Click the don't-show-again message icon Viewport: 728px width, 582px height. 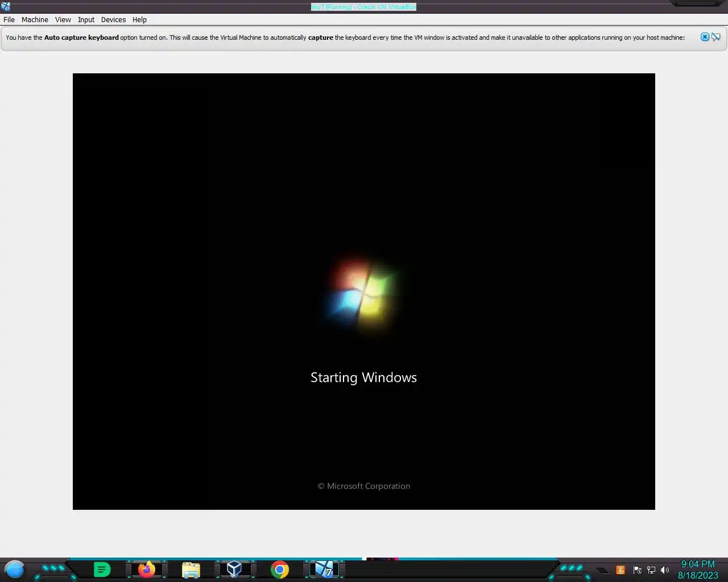click(x=716, y=37)
